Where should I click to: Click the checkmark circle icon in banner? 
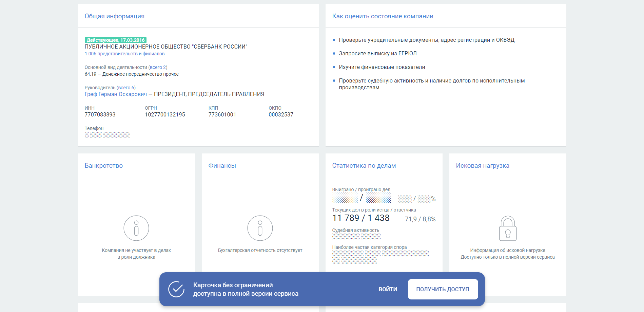(x=176, y=289)
